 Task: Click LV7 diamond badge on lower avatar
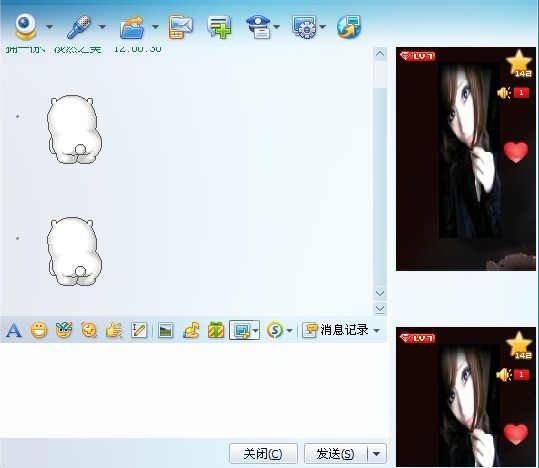tap(418, 338)
